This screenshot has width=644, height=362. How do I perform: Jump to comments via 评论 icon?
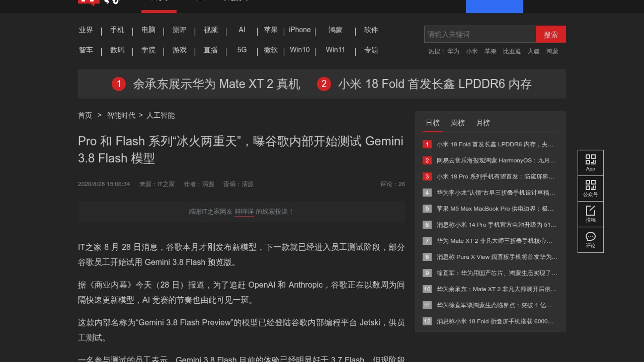(590, 240)
